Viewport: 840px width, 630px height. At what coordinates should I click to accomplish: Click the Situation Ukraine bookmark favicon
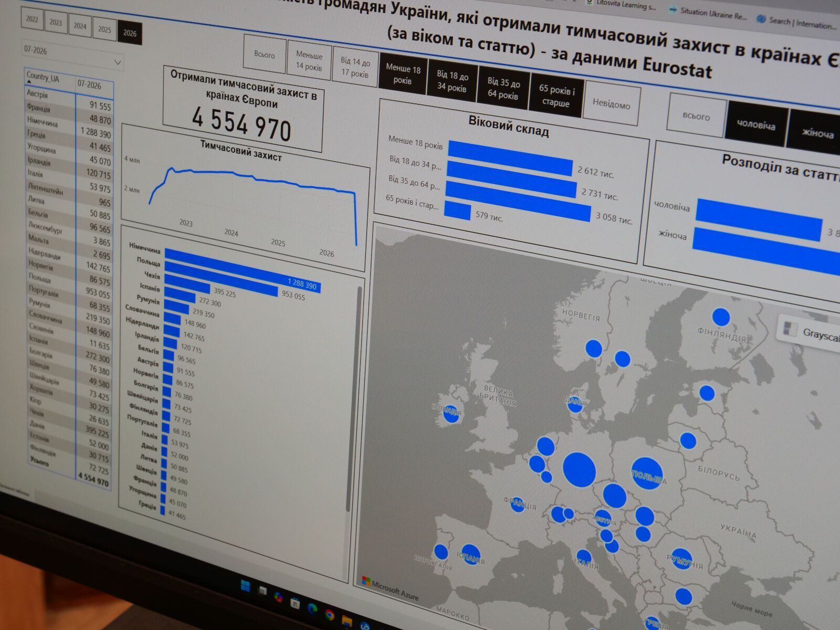coord(673,9)
